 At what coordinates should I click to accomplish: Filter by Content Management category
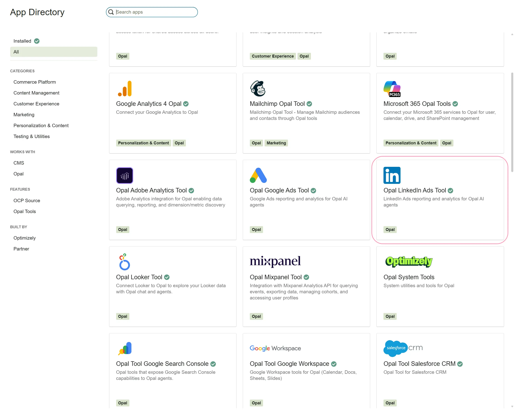pyautogui.click(x=36, y=93)
